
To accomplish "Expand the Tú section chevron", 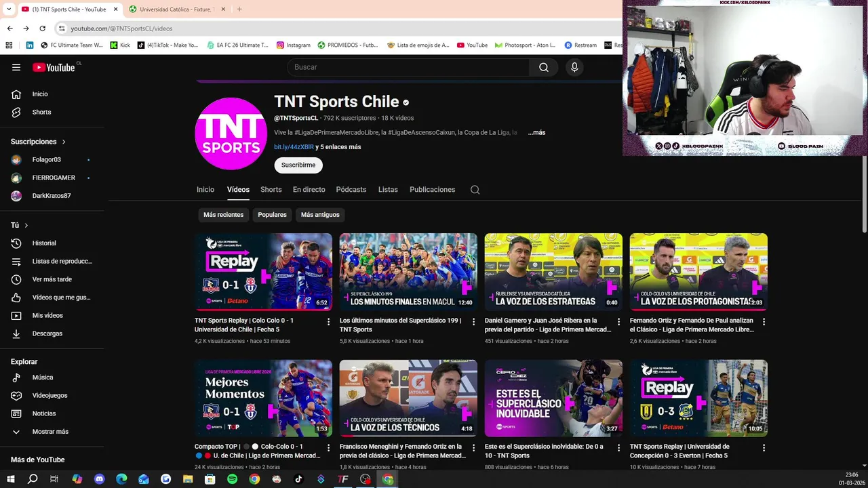I will coord(26,225).
